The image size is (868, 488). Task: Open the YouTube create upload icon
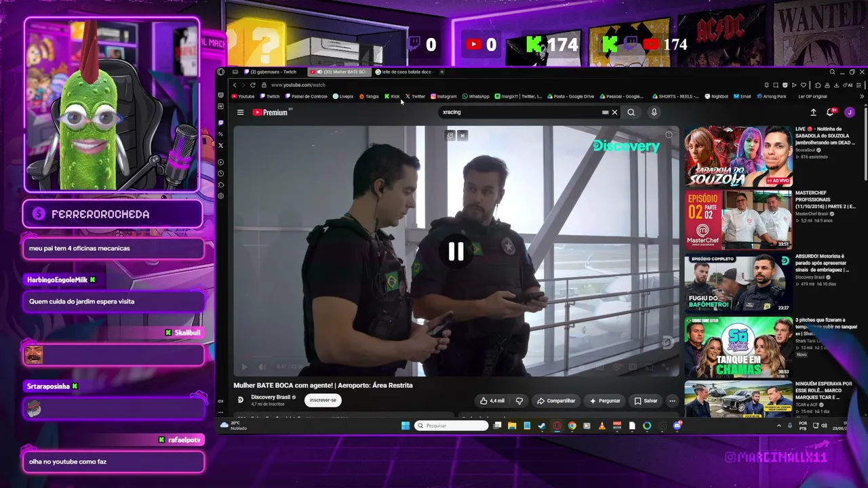click(813, 113)
